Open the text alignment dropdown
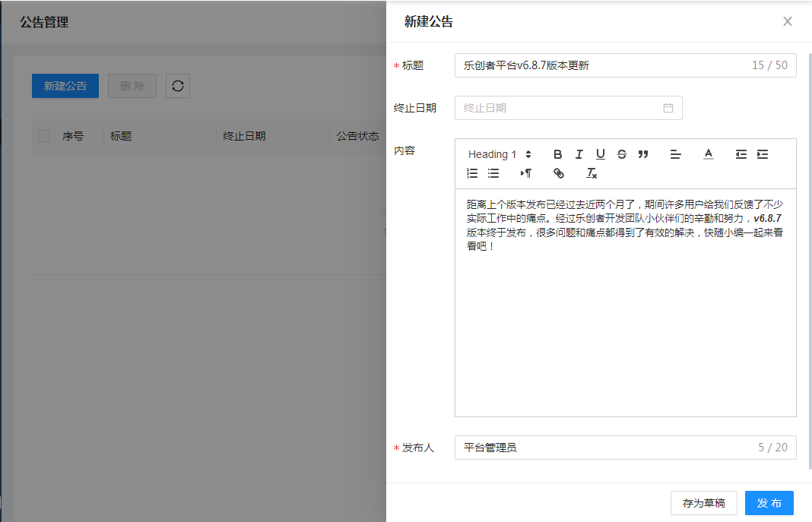Screen dimensions: 812x522 coord(675,154)
